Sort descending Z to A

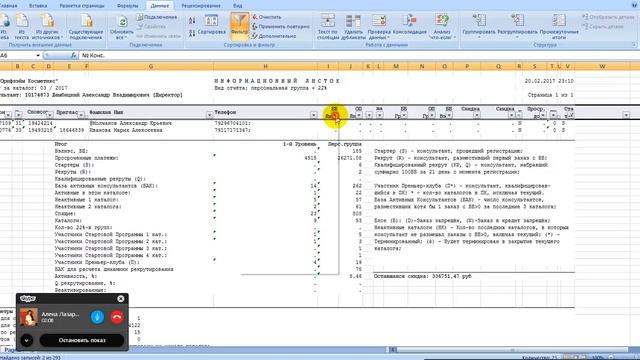(x=192, y=34)
